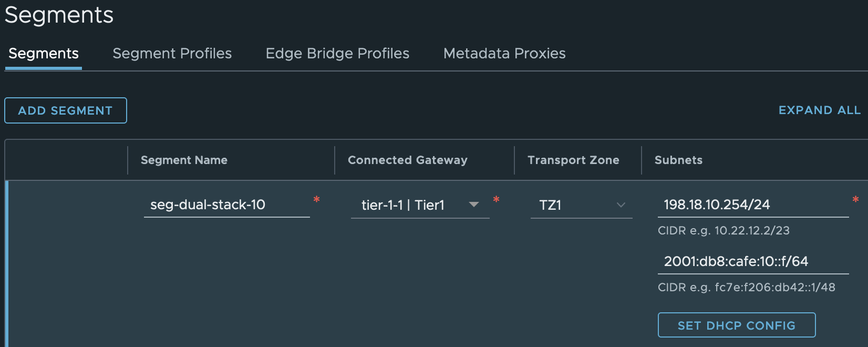The width and height of the screenshot is (868, 347).
Task: Focus the seg-dual-stack-10 name field
Action: pos(226,205)
